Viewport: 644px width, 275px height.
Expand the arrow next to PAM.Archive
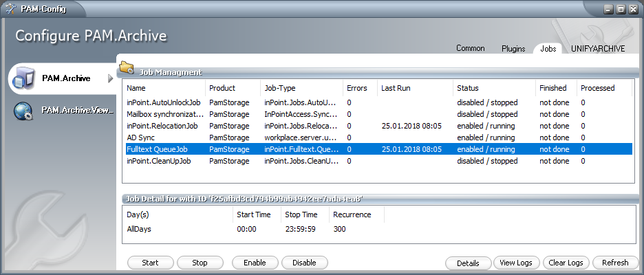[x=110, y=78]
